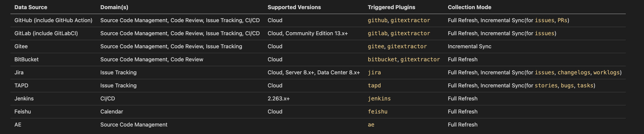
Task: Click the bitbucket plugin code label
Action: click(x=382, y=59)
